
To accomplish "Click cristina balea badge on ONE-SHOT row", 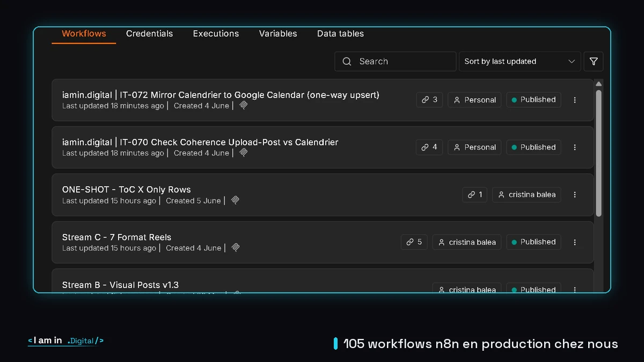I will click(x=527, y=195).
